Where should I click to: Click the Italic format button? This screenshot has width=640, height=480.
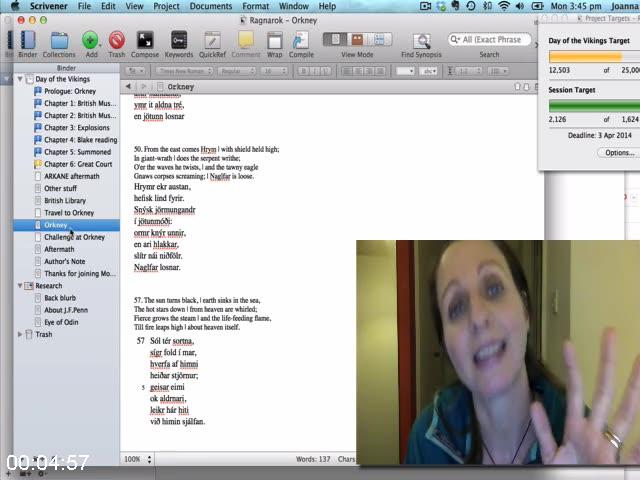coord(314,71)
